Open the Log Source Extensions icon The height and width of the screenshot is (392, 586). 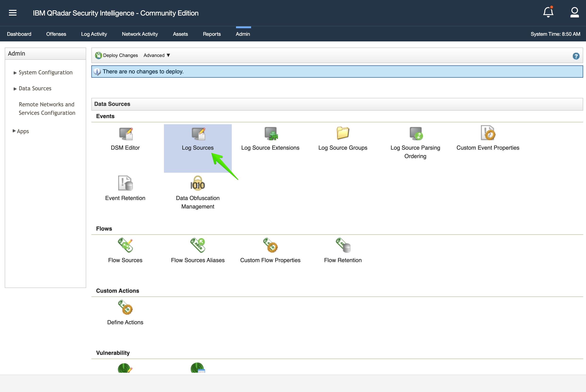click(x=271, y=133)
